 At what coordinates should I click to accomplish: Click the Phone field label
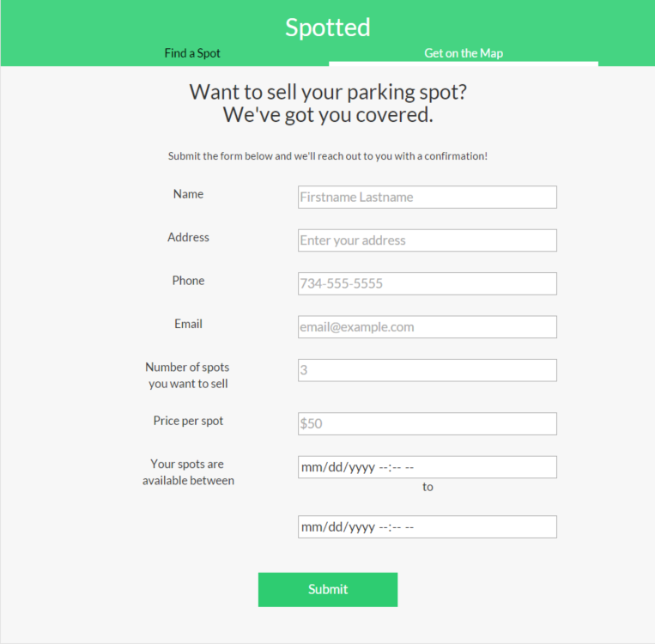pyautogui.click(x=188, y=281)
